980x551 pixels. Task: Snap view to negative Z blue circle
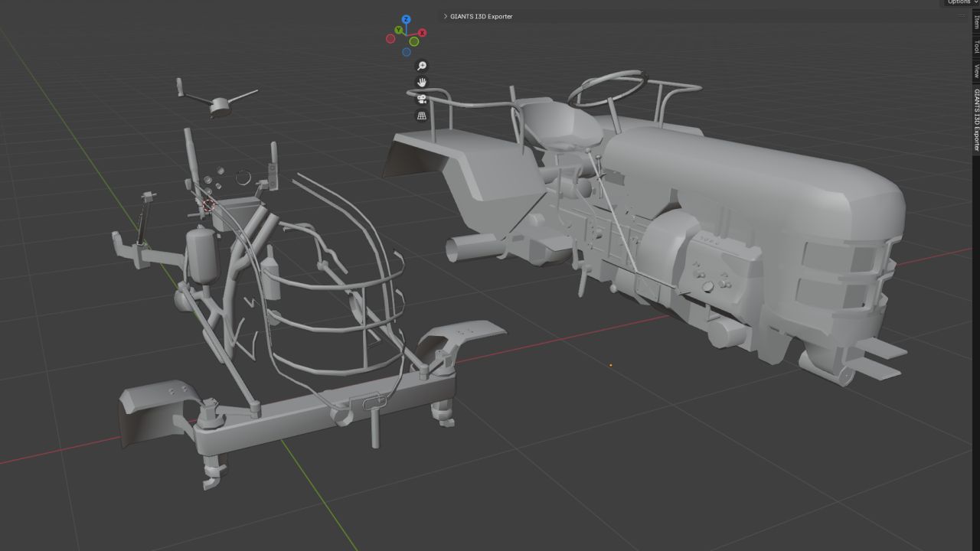tap(407, 52)
